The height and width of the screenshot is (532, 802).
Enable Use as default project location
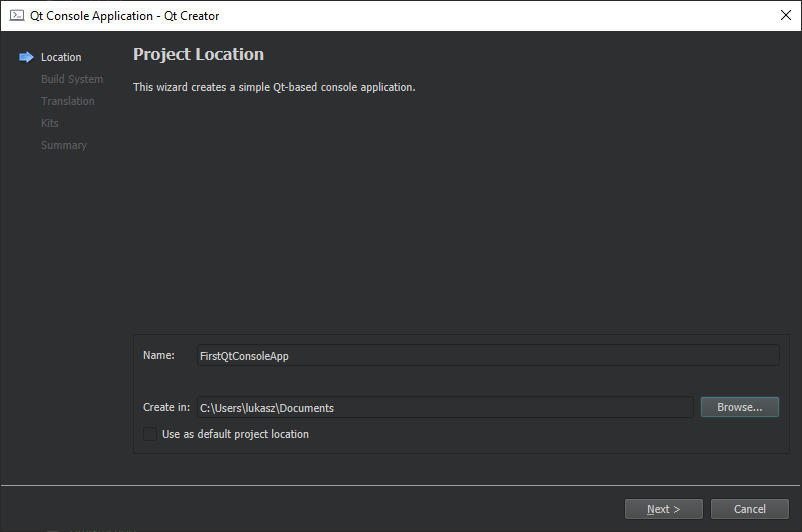tap(150, 434)
